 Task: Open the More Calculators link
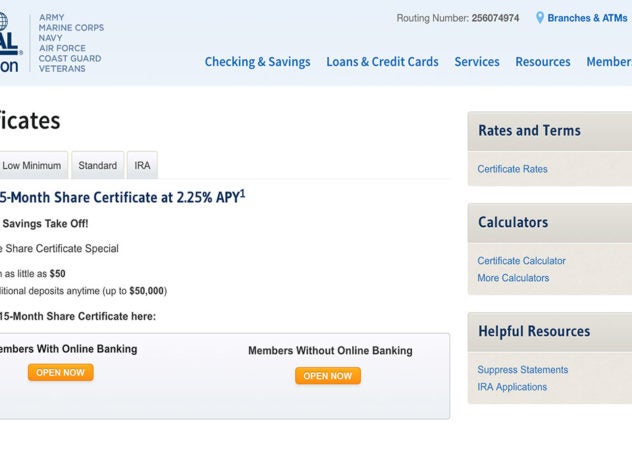pyautogui.click(x=513, y=278)
